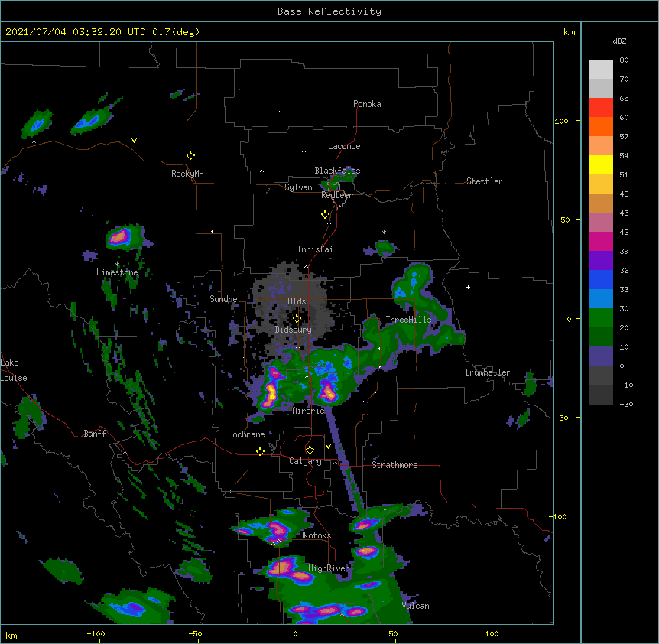Image resolution: width=659 pixels, height=644 pixels.
Task: Click the yellow diamond marker south of RedDeer
Action: coord(326,215)
